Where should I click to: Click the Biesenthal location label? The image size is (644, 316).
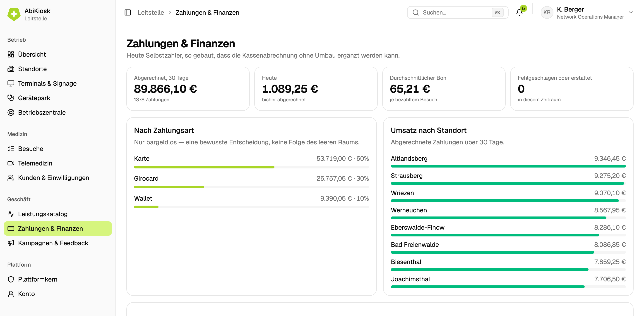(x=406, y=262)
